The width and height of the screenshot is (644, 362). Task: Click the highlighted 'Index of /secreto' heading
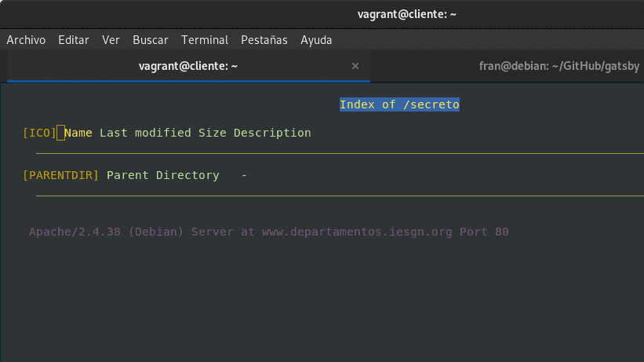(399, 104)
